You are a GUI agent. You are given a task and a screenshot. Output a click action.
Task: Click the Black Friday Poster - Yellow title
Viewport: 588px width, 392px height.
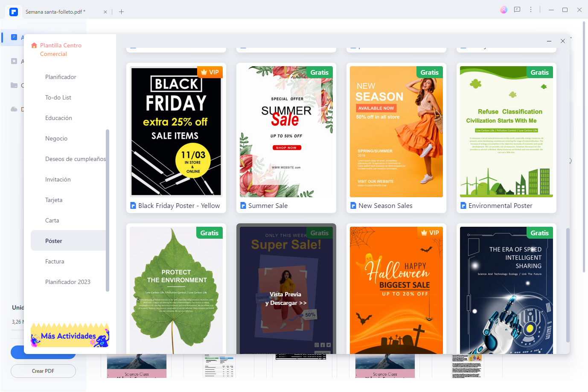(x=179, y=206)
